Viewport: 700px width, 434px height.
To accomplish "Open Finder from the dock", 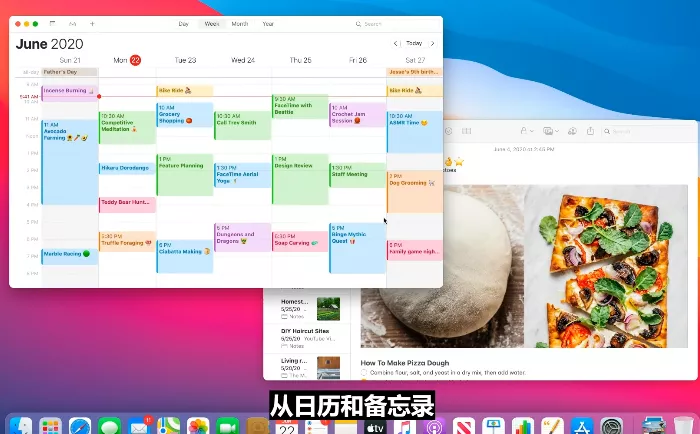I will pos(22,426).
